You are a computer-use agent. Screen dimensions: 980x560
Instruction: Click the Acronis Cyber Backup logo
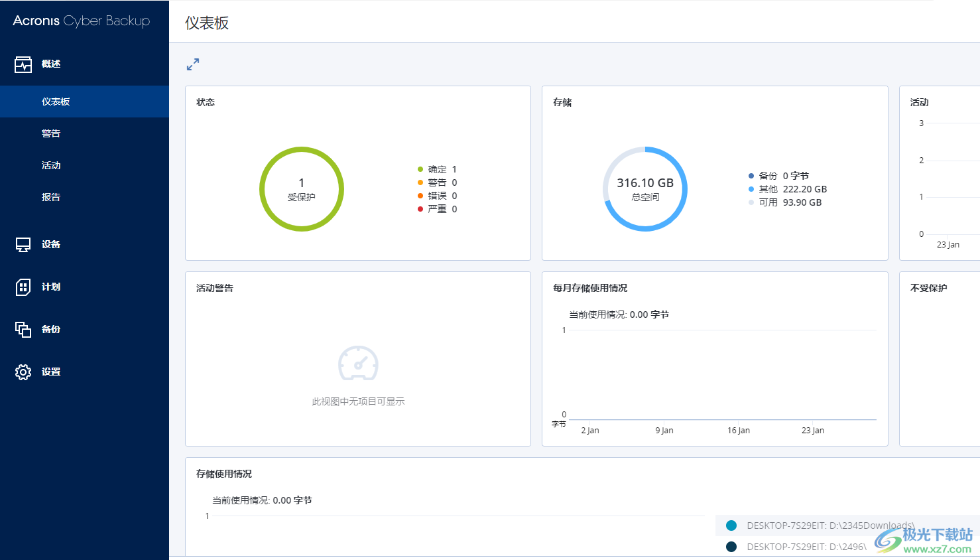[x=80, y=21]
